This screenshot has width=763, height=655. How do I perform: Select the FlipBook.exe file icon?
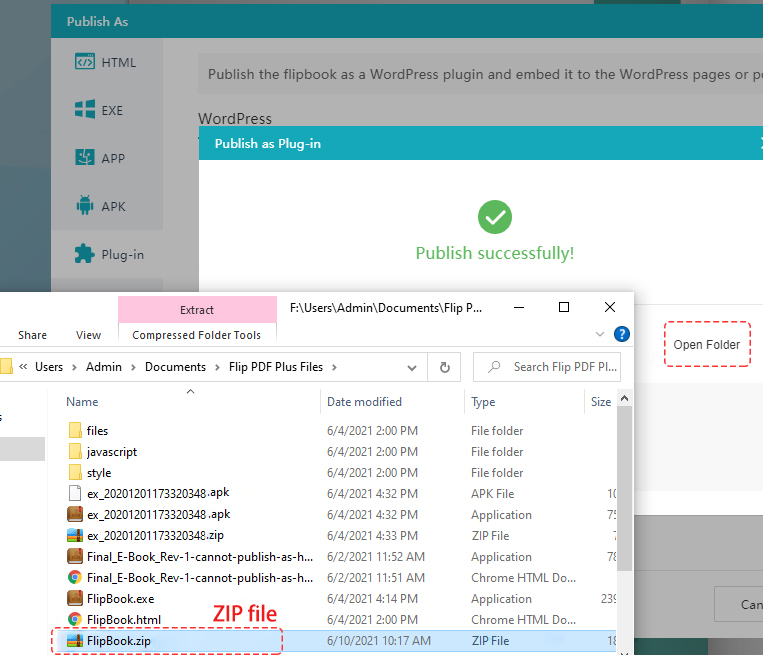pos(75,599)
